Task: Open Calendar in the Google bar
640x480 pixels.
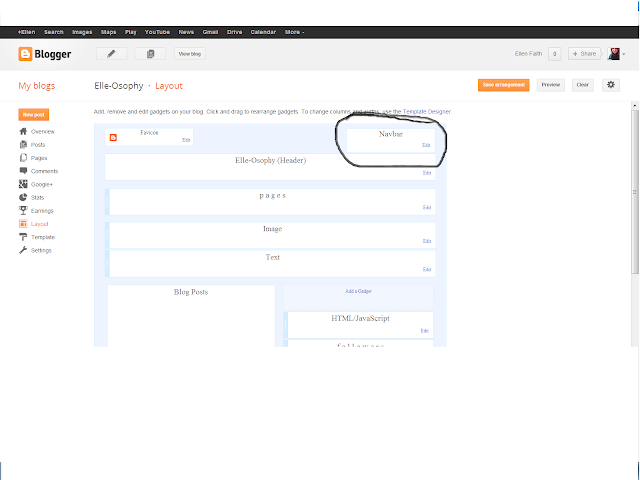Action: [x=263, y=32]
